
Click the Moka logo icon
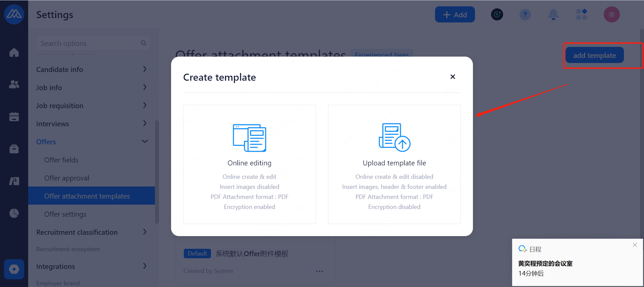tap(14, 14)
